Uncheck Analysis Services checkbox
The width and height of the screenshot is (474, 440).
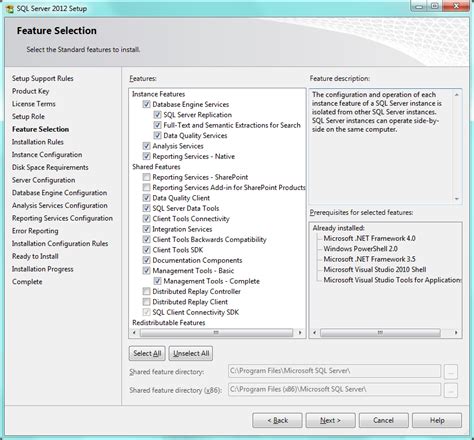click(x=146, y=146)
